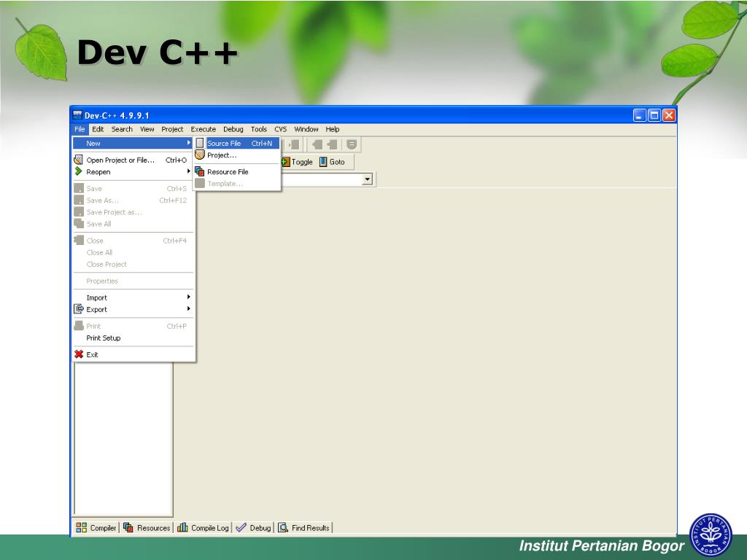Click the Close All entry
Image resolution: width=747 pixels, height=560 pixels.
(133, 252)
